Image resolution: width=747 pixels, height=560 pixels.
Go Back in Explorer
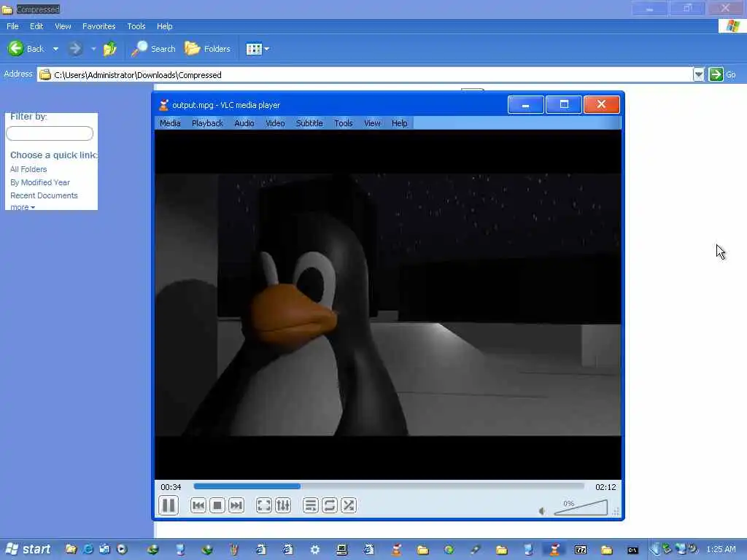(26, 49)
